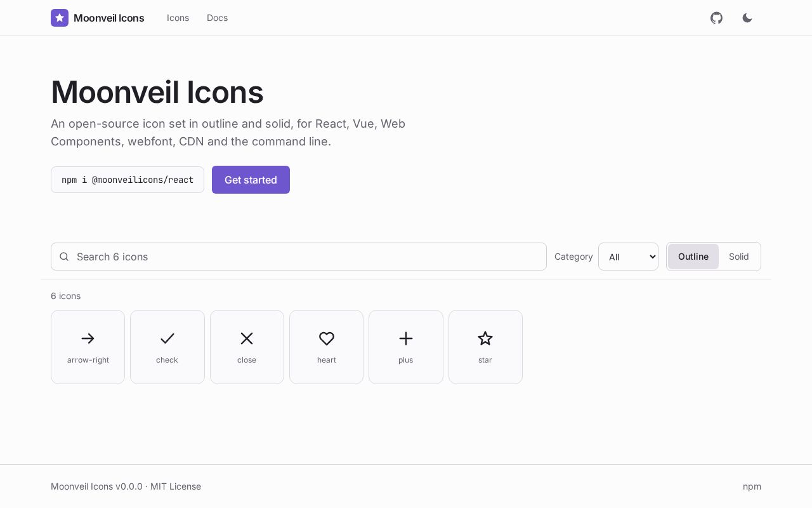Screen dimensions: 812x508
Task: Click the Get started button
Action: coord(251,180)
